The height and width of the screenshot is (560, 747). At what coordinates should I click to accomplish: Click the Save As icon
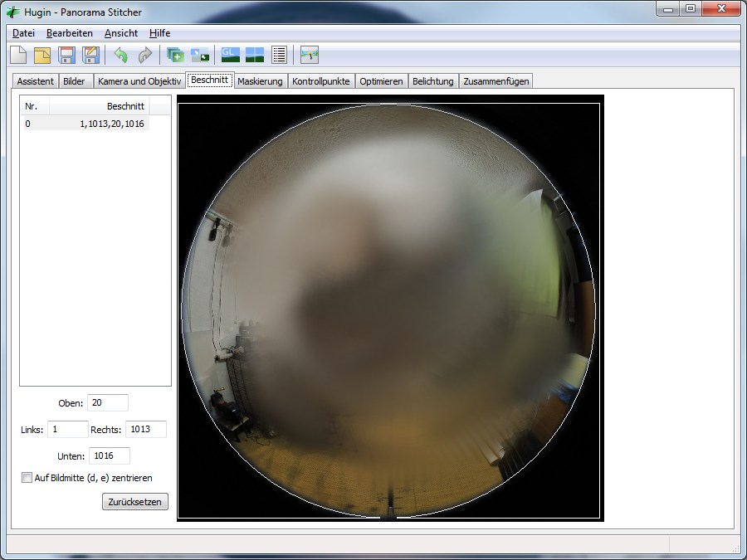click(90, 56)
